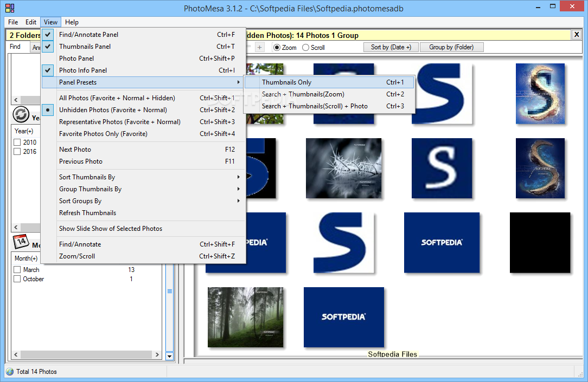Click the foggy forest thumbnail
Screen dimensions: 588x382
point(246,317)
